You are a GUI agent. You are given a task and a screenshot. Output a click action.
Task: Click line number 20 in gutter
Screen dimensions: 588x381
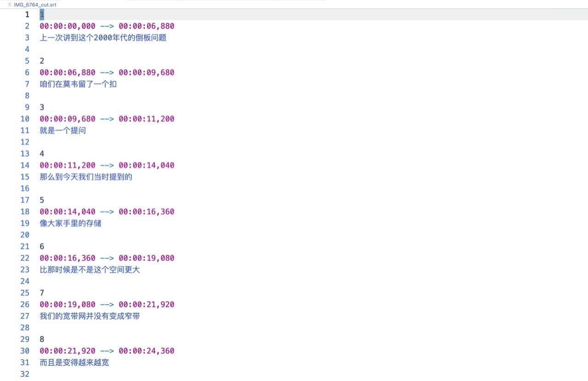[25, 235]
